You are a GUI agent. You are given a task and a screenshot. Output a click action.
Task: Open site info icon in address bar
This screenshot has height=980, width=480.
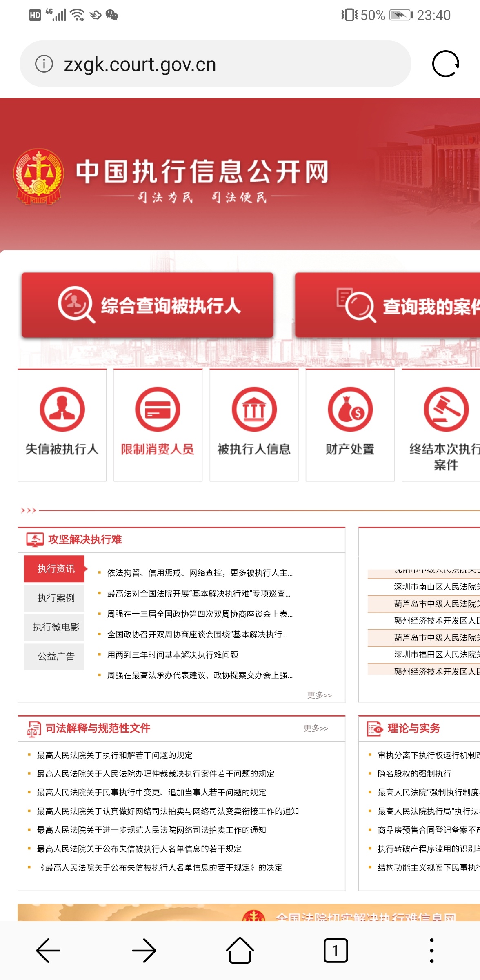44,64
